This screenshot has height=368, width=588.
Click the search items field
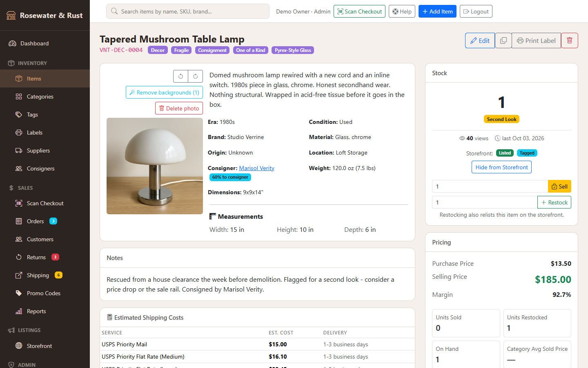point(188,11)
